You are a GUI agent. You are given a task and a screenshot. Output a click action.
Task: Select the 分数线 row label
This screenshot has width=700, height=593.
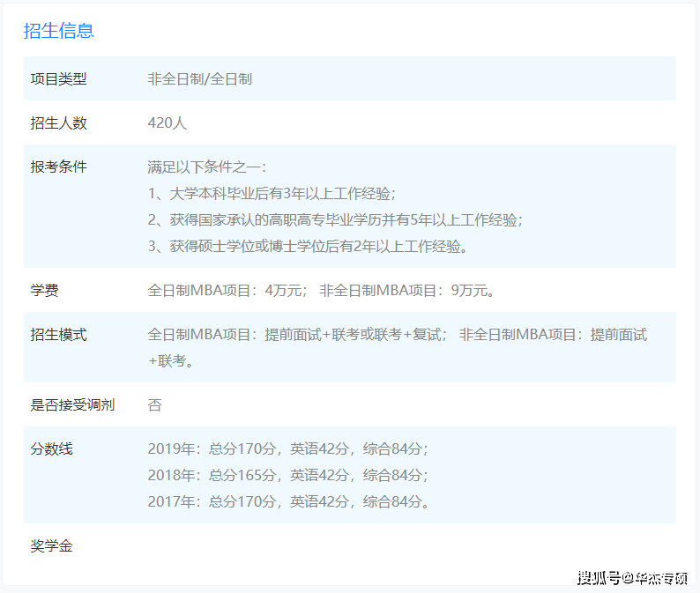click(51, 449)
